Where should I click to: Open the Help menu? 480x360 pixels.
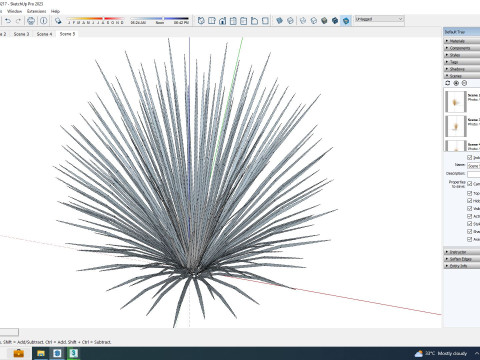55,11
